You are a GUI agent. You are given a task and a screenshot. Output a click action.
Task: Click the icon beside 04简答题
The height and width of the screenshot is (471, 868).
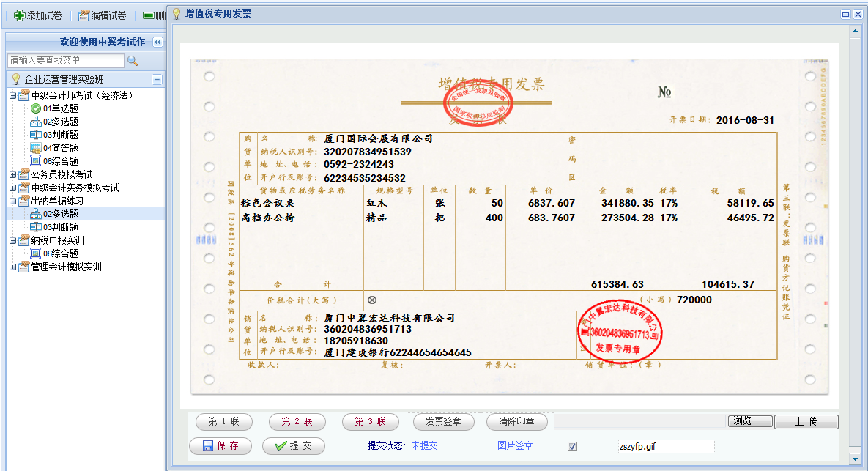pos(36,148)
